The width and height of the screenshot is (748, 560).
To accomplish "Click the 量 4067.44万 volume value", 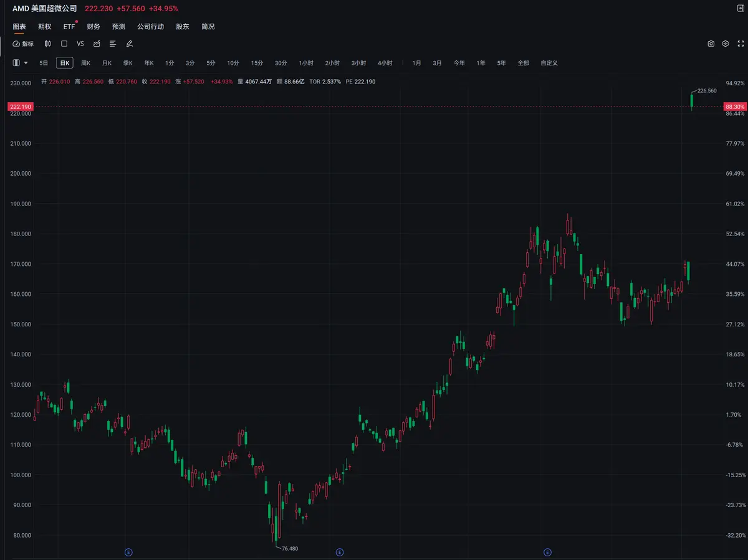I will tap(254, 82).
